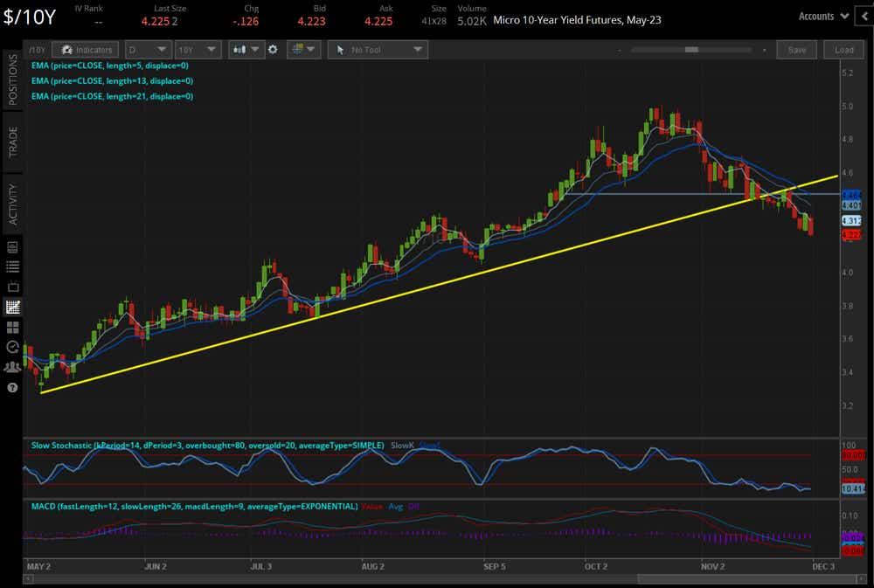Screen dimensions: 874x588
Task: Open the 10Y time range dropdown
Action: click(198, 50)
